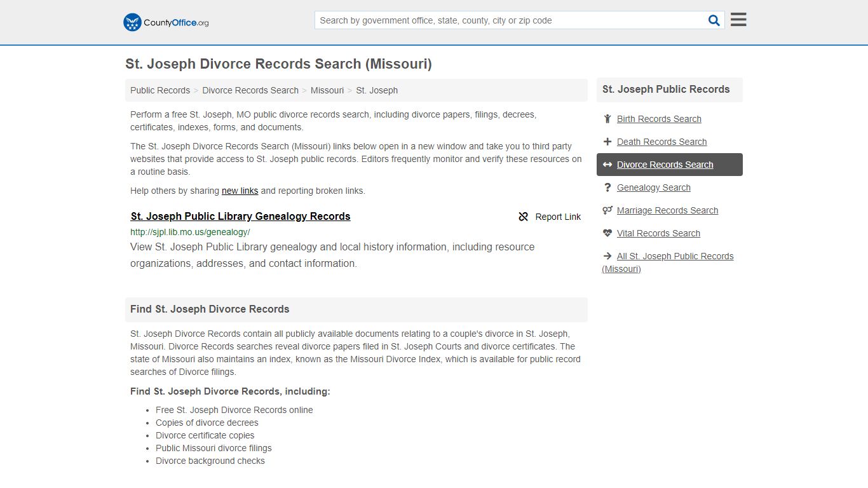Click 'Copies of divorce decrees' bullet

207,423
